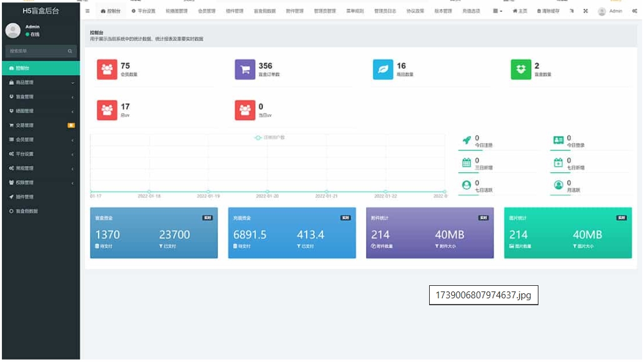The width and height of the screenshot is (644, 362).
Task: Click the red members icon beside 75
Action: 107,70
